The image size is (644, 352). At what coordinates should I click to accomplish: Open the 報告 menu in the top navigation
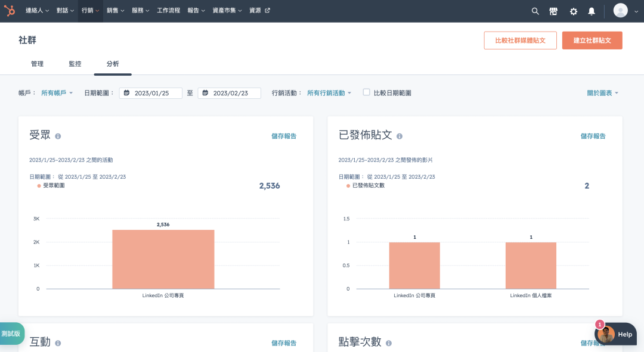[x=196, y=10]
